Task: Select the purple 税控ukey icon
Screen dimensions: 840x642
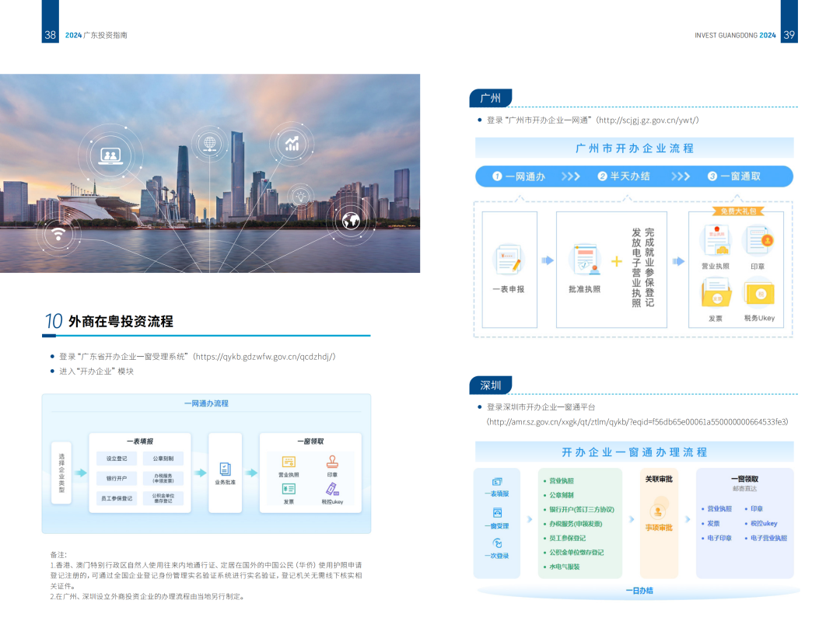Action: pyautogui.click(x=332, y=489)
